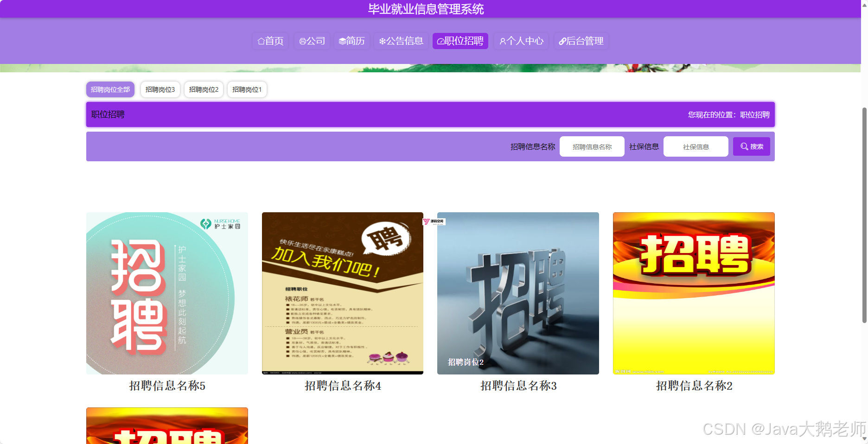Screen dimensions: 868x444
Task: Click the title 招聘信息名称3
Action: tap(518, 386)
